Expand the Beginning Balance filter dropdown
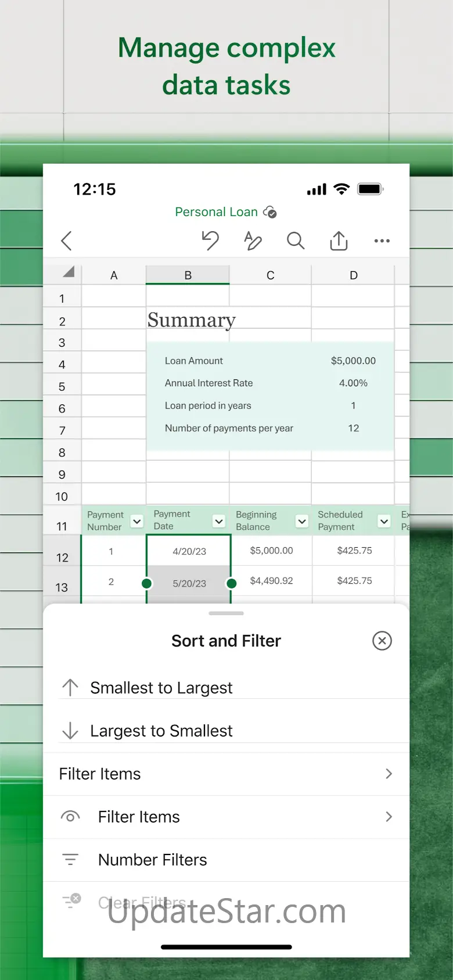This screenshot has height=980, width=453. [x=302, y=521]
